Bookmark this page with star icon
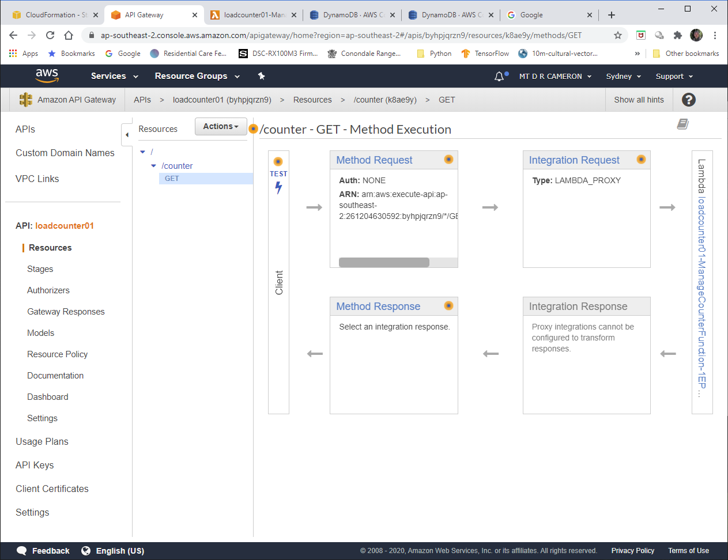This screenshot has height=560, width=728. [618, 35]
